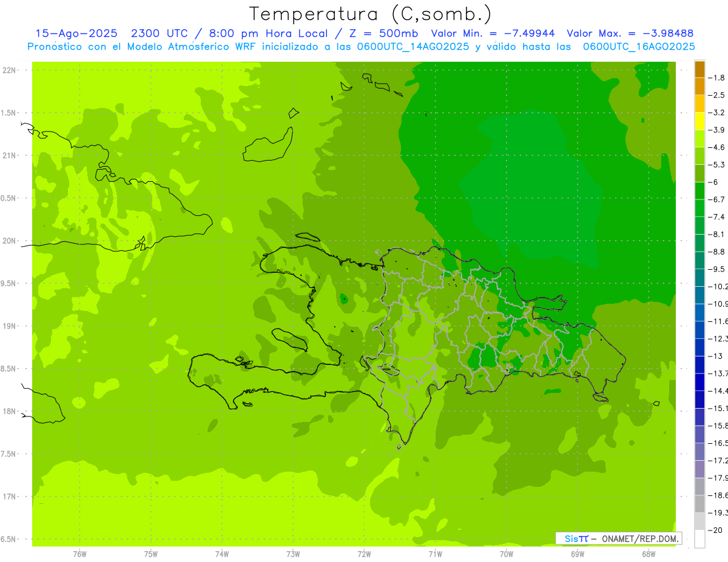
Task: Click the '-9.5' colorbar label
Action: (716, 269)
